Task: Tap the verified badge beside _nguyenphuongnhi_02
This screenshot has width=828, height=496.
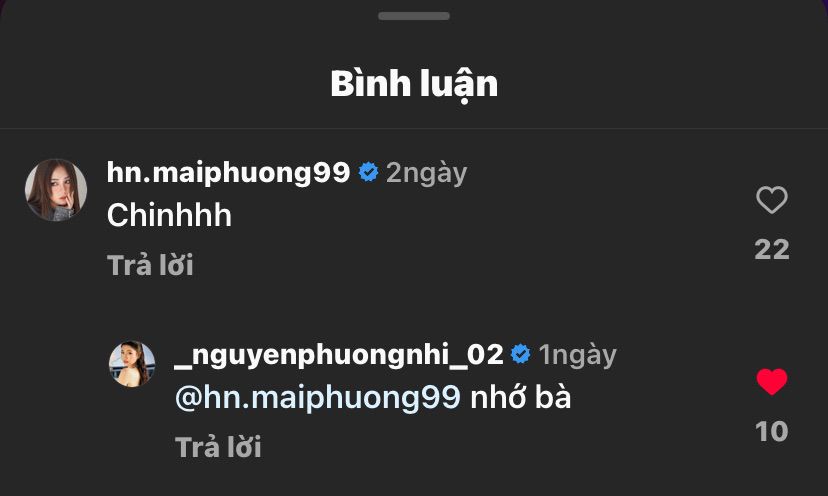Action: point(521,354)
